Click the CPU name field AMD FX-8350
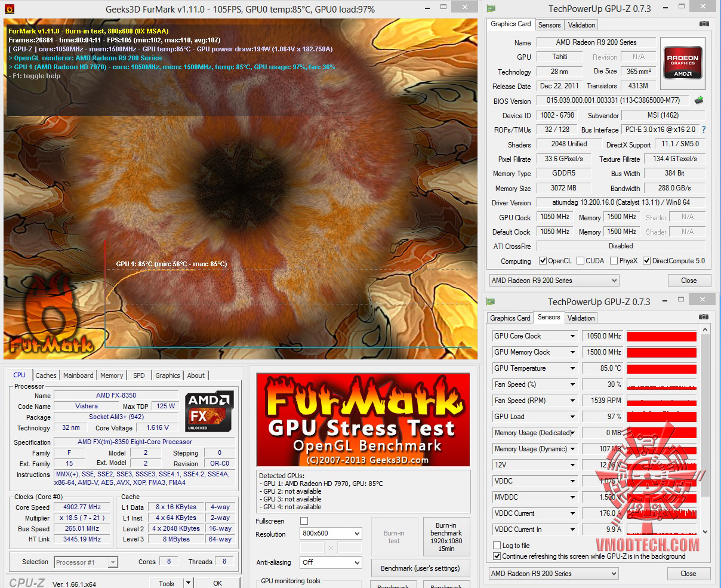721x588 pixels. (116, 395)
